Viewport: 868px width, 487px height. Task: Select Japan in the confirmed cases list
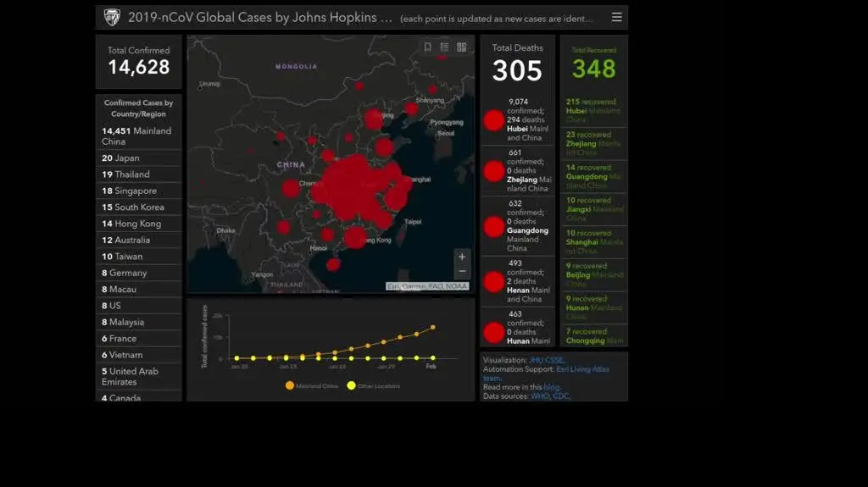[x=120, y=158]
